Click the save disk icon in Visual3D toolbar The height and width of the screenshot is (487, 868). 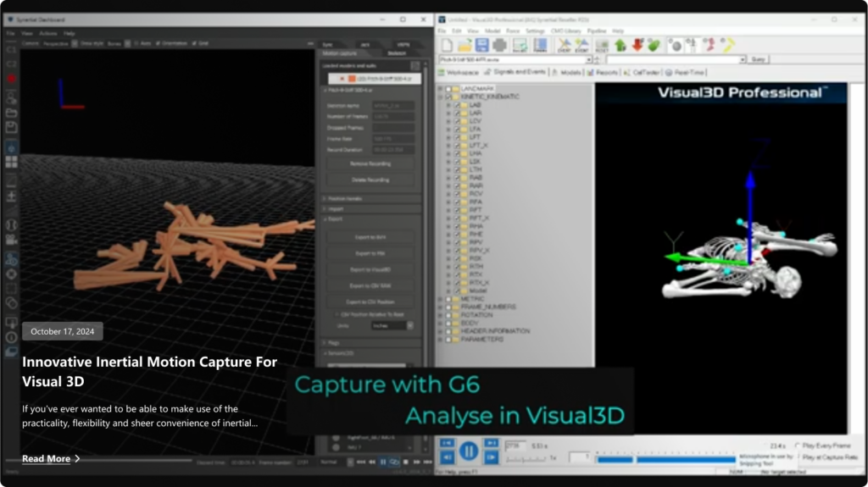pos(481,45)
